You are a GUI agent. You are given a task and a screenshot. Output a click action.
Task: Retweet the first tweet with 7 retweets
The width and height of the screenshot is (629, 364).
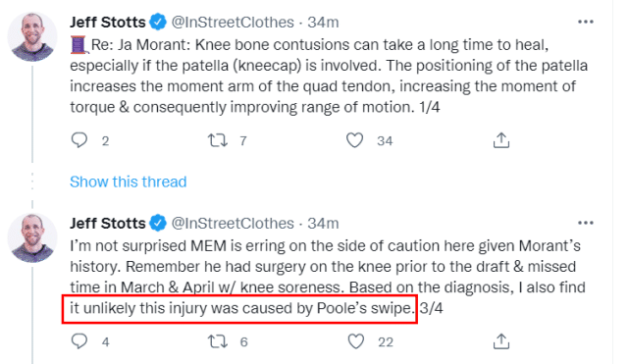(x=217, y=140)
